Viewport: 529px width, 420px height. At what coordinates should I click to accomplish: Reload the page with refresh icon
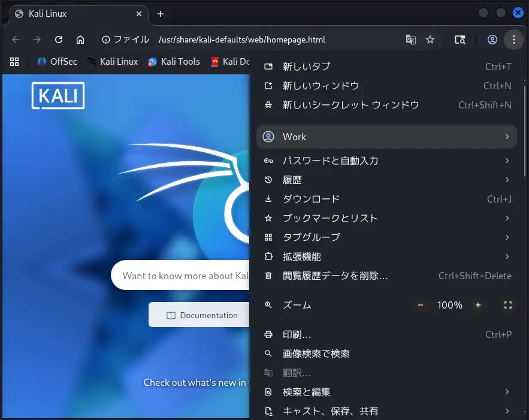(58, 40)
